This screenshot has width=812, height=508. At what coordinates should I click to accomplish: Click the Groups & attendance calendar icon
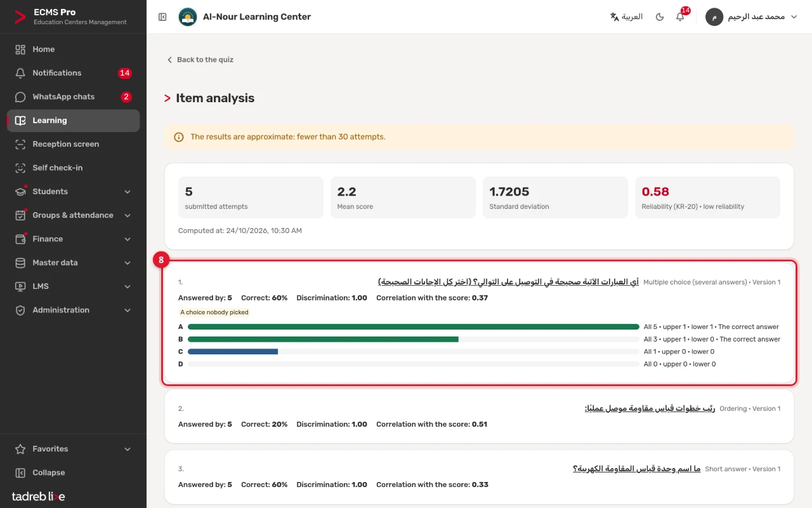[x=20, y=215]
